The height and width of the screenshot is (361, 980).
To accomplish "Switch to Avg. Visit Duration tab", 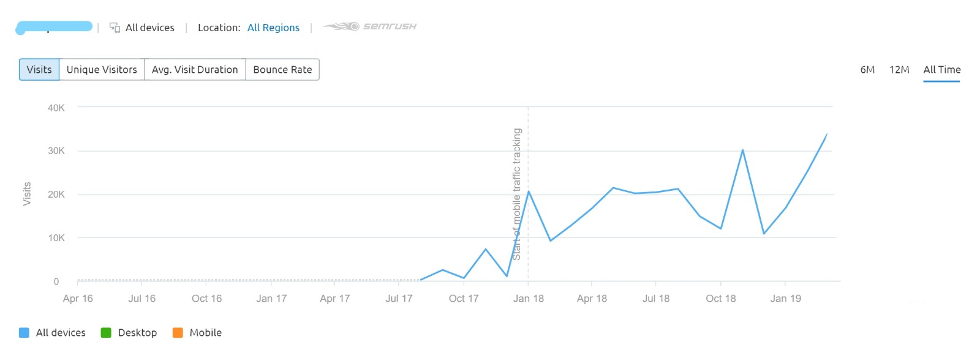I will [x=195, y=70].
